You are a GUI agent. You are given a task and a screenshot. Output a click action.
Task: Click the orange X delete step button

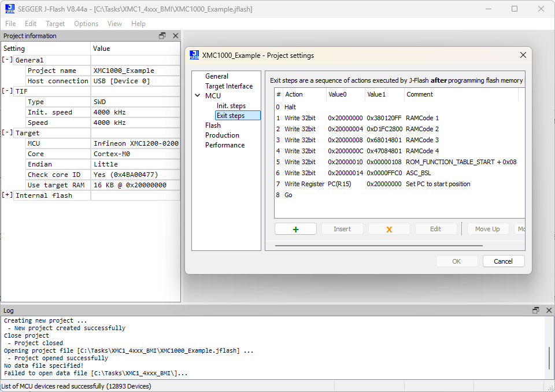click(389, 229)
